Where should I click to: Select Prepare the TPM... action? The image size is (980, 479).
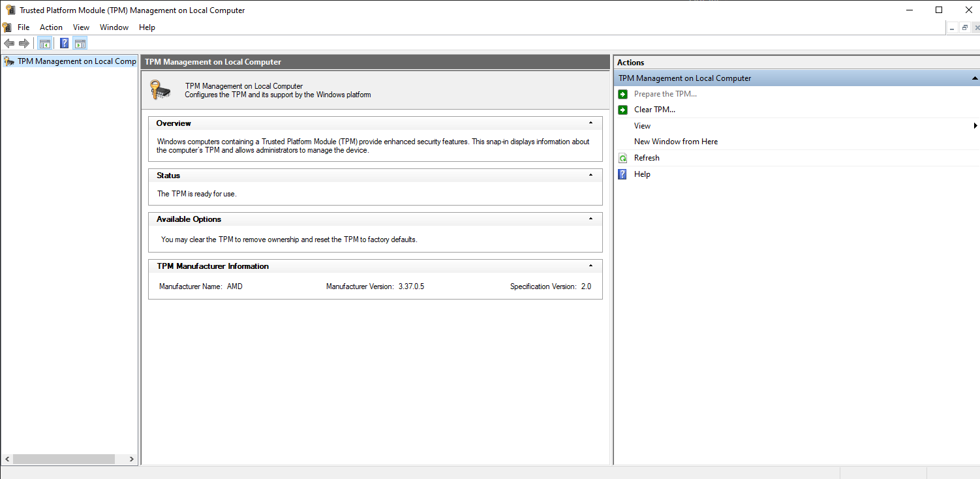pyautogui.click(x=666, y=94)
